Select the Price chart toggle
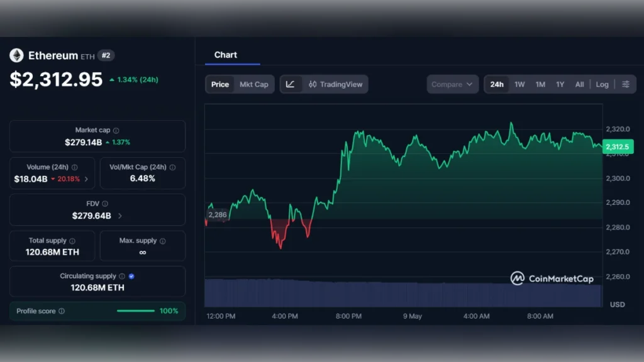This screenshot has width=644, height=362. coord(220,85)
